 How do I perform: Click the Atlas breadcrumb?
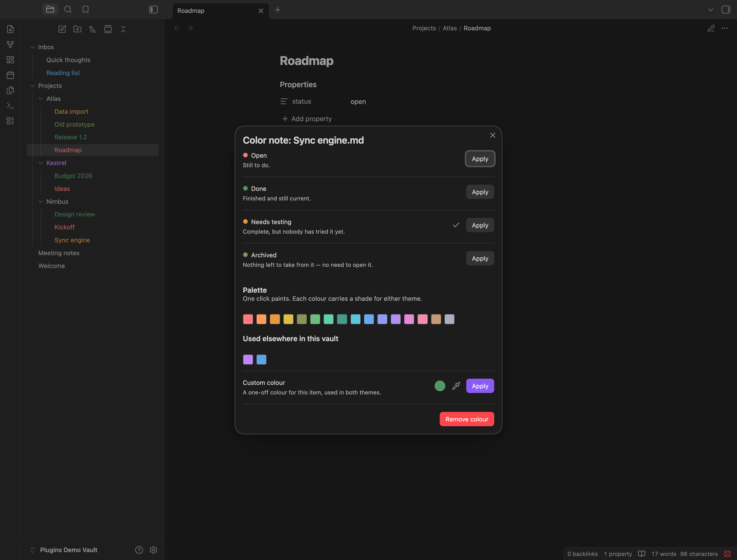tap(450, 28)
